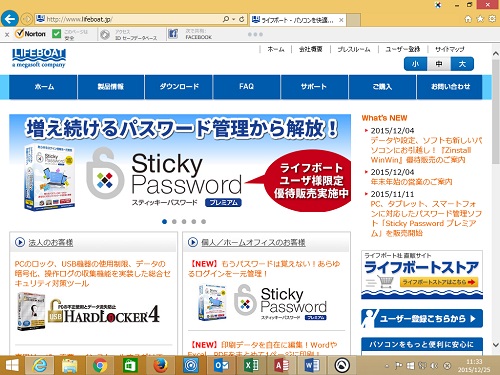The image size is (500, 375).
Task: Open the ライフボートストア banner
Action: 422,275
